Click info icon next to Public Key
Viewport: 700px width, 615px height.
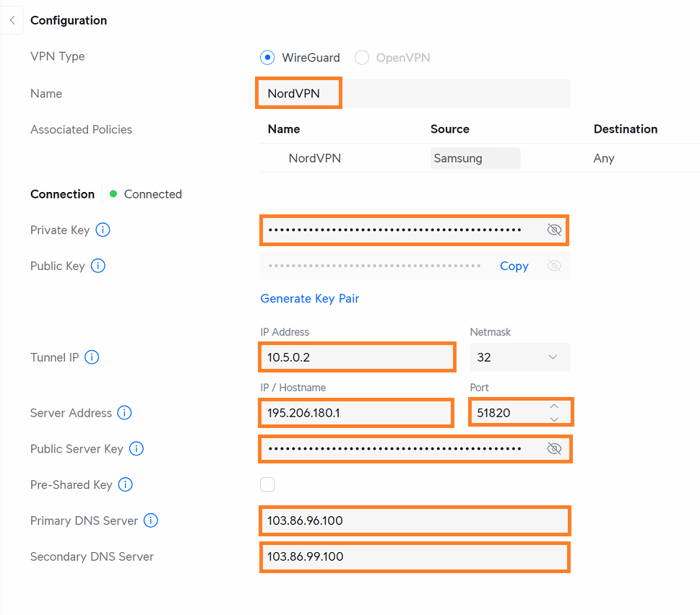pyautogui.click(x=98, y=266)
